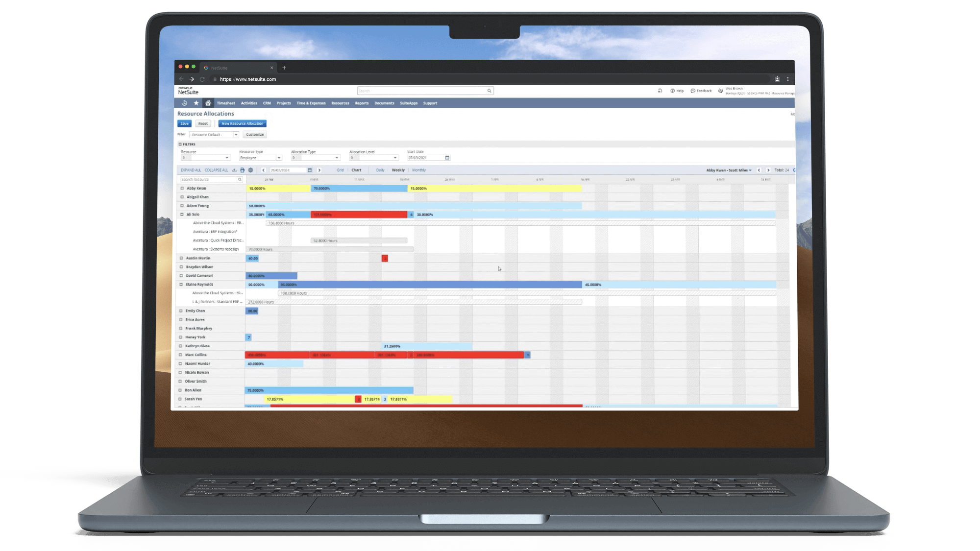The height and width of the screenshot is (551, 980).
Task: Open Start Date calendar picker icon
Action: click(x=447, y=158)
